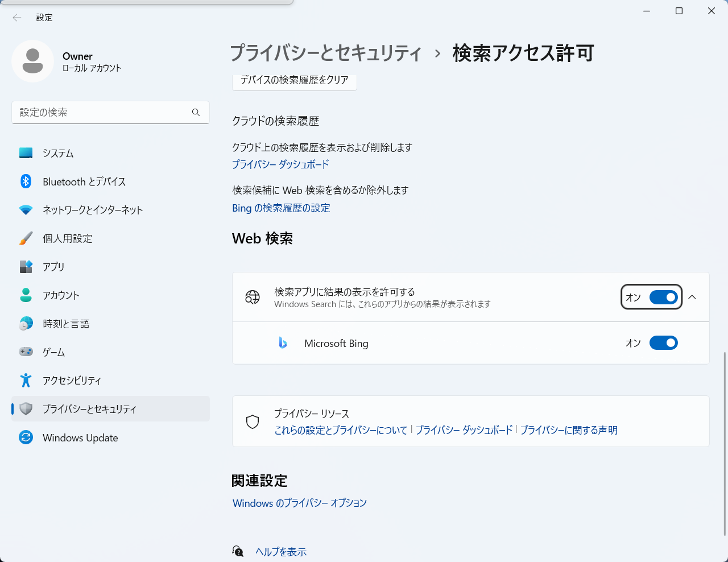Image resolution: width=728 pixels, height=562 pixels.
Task: Click the accessibility figure icon
Action: [26, 381]
